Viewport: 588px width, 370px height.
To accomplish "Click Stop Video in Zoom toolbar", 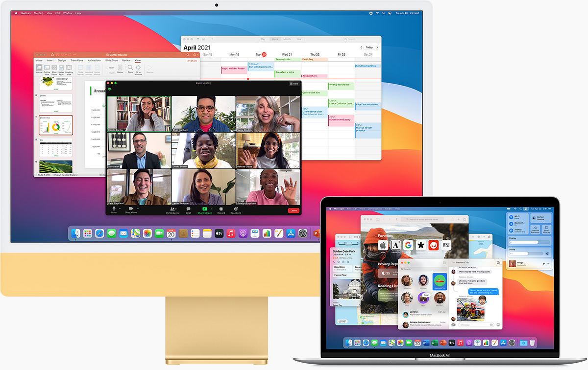I will coord(131,209).
